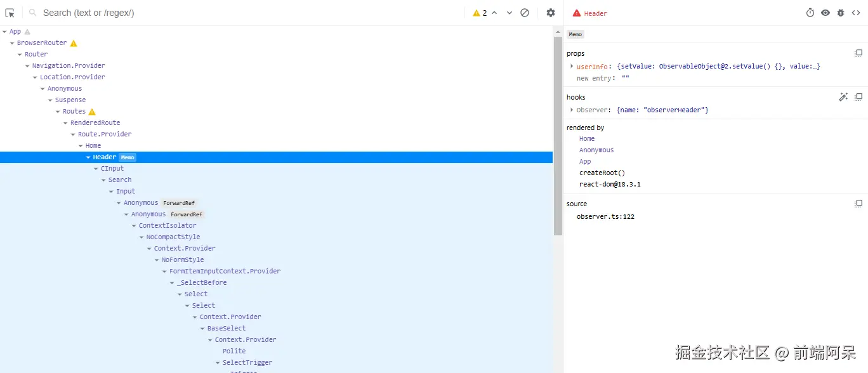Click the warning count indicator showing 2

click(x=480, y=13)
